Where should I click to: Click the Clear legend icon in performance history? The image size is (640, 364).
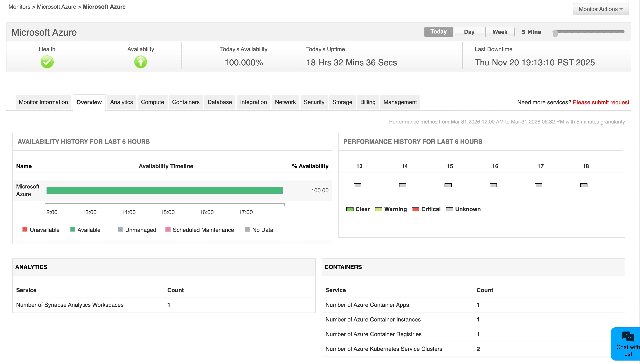pyautogui.click(x=350, y=209)
